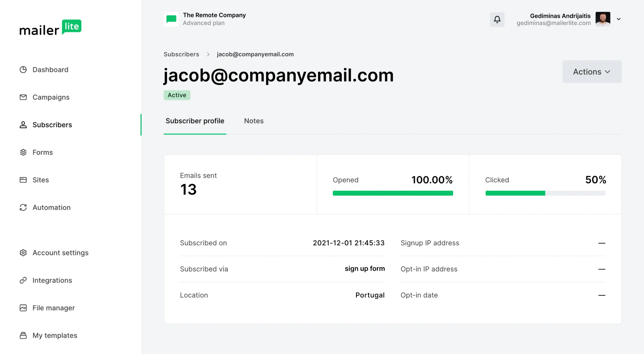Click the MailerLite logo
The image size is (644, 354).
point(50,28)
